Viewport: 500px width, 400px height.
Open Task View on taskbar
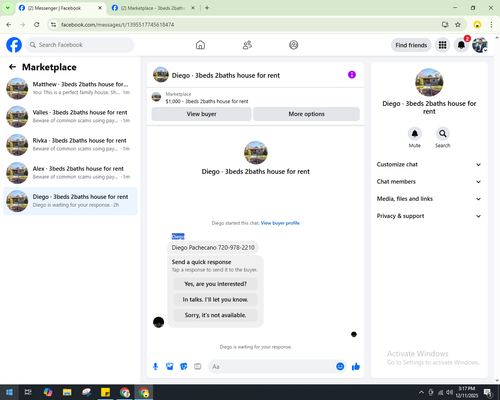tap(28, 392)
